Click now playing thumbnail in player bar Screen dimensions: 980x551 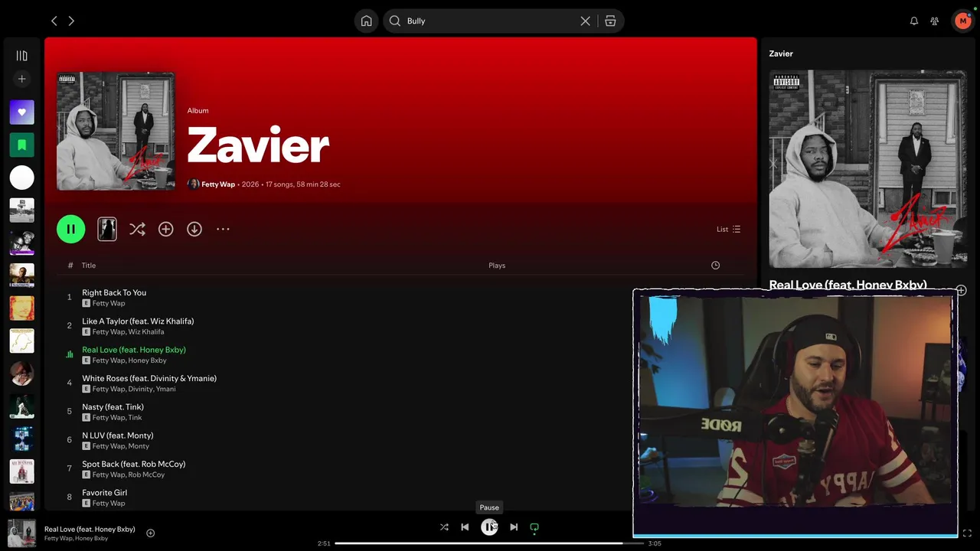click(x=21, y=533)
